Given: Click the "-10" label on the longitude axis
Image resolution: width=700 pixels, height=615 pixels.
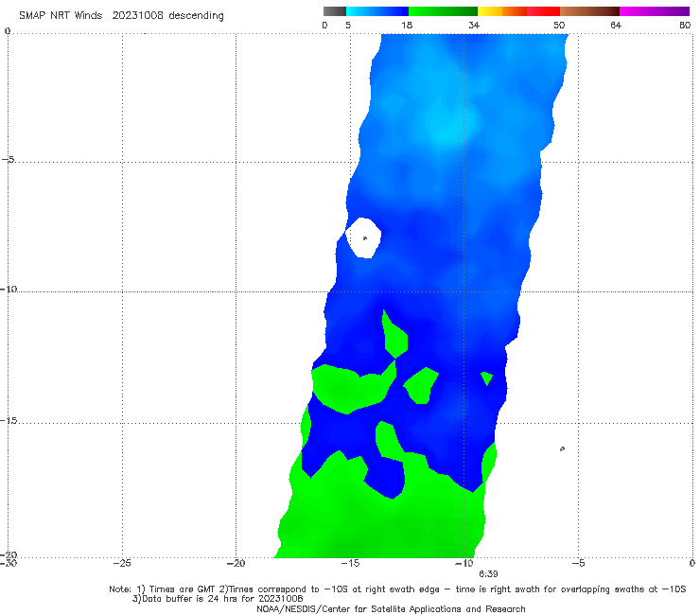Looking at the screenshot, I should coord(464,564).
